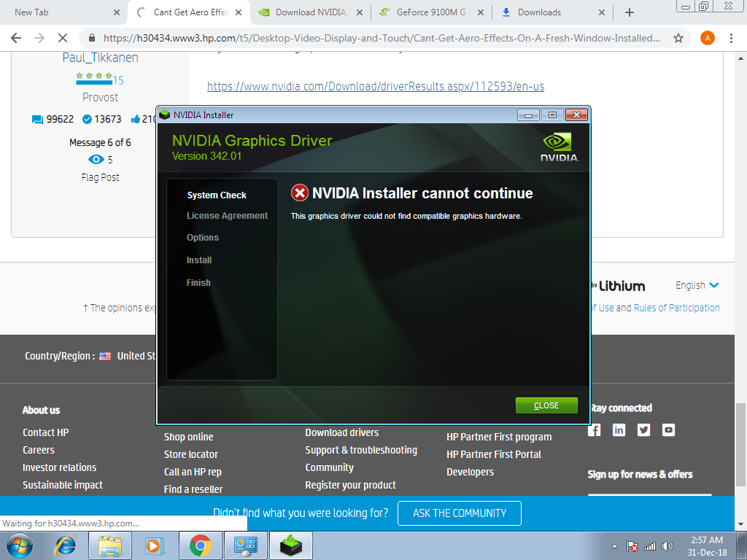Click the solutions checkmark icon
Image resolution: width=747 pixels, height=560 pixels.
[87, 119]
